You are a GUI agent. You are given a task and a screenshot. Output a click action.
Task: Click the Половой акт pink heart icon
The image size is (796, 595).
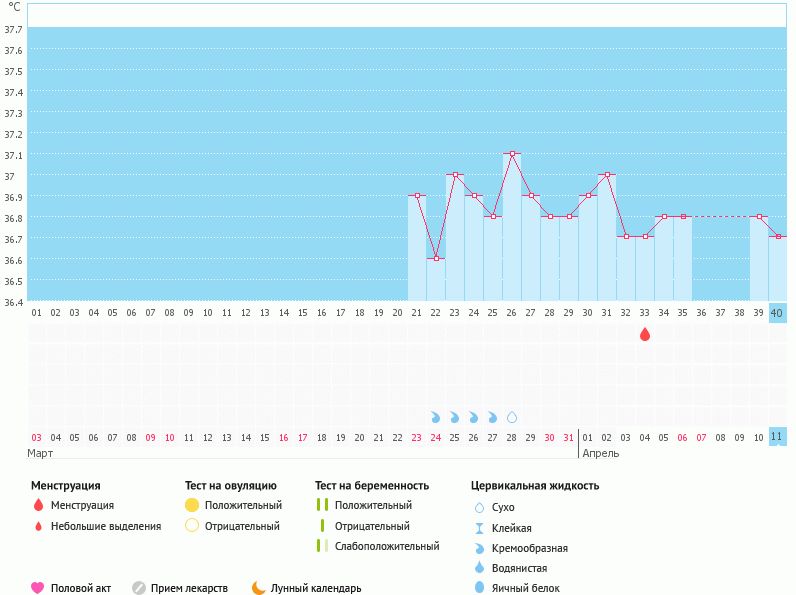[38, 588]
